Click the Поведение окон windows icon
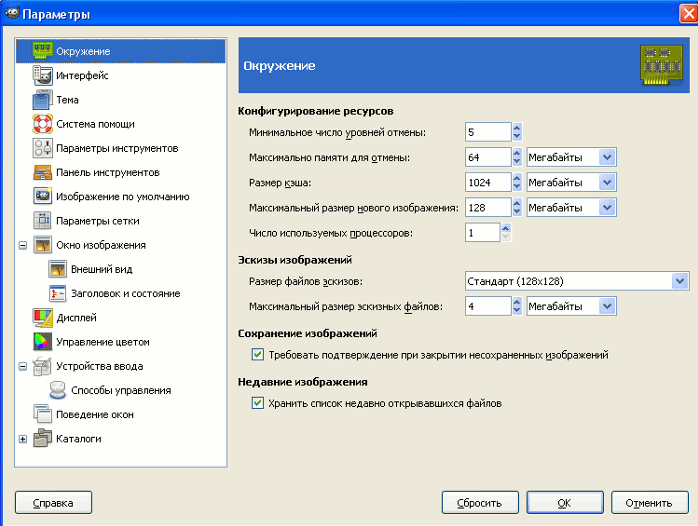Image resolution: width=698 pixels, height=526 pixels. 42,414
